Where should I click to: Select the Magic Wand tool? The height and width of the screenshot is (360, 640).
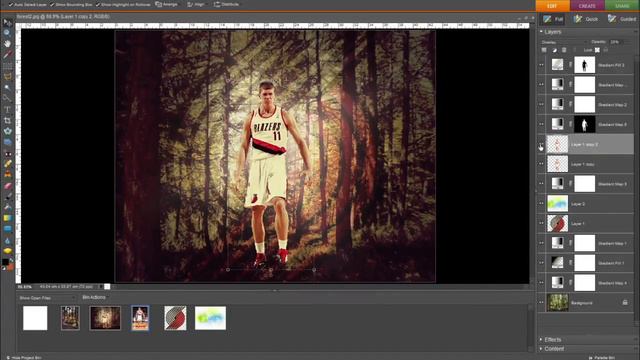click(x=7, y=87)
